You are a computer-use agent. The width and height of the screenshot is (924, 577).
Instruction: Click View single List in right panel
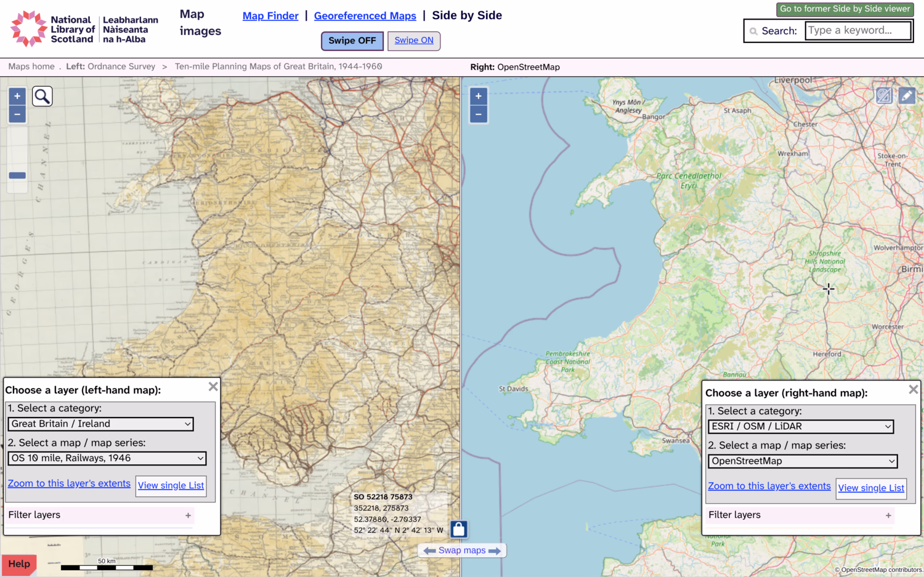[871, 488]
